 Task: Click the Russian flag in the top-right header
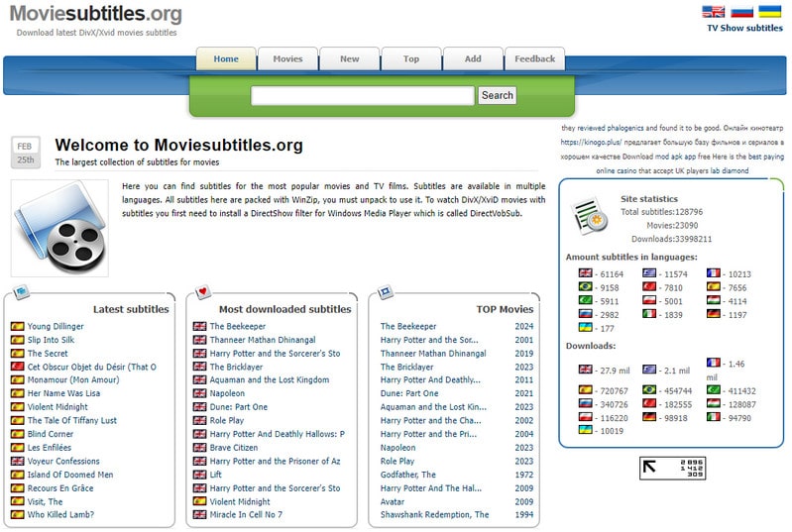tap(741, 12)
